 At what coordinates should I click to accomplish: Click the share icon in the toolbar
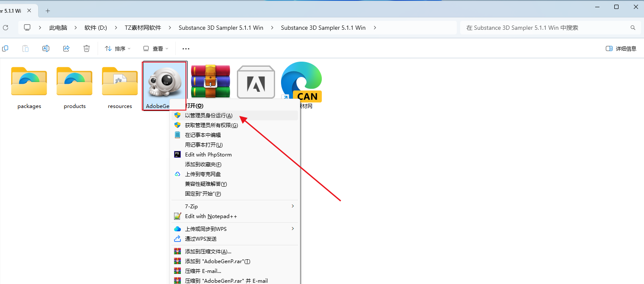click(x=66, y=48)
